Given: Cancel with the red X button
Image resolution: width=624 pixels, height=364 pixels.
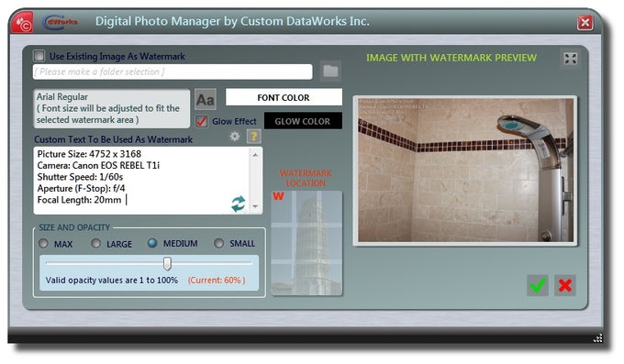Looking at the screenshot, I should tap(564, 285).
